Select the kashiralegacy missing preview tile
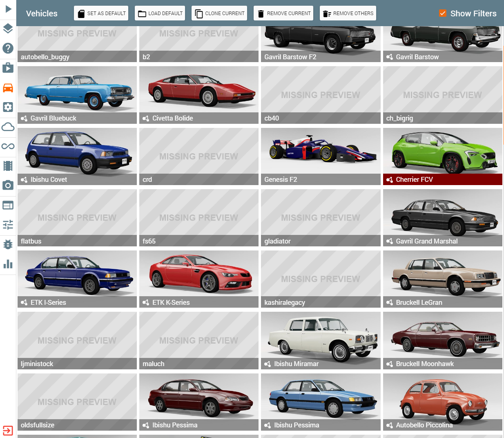The height and width of the screenshot is (438, 504). [x=321, y=279]
